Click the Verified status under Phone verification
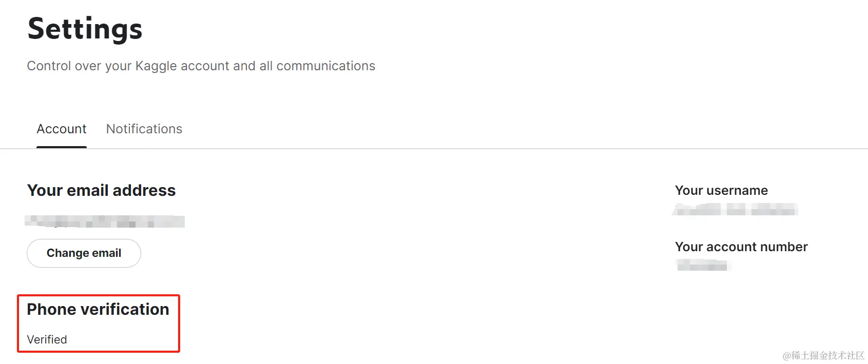 click(x=47, y=339)
